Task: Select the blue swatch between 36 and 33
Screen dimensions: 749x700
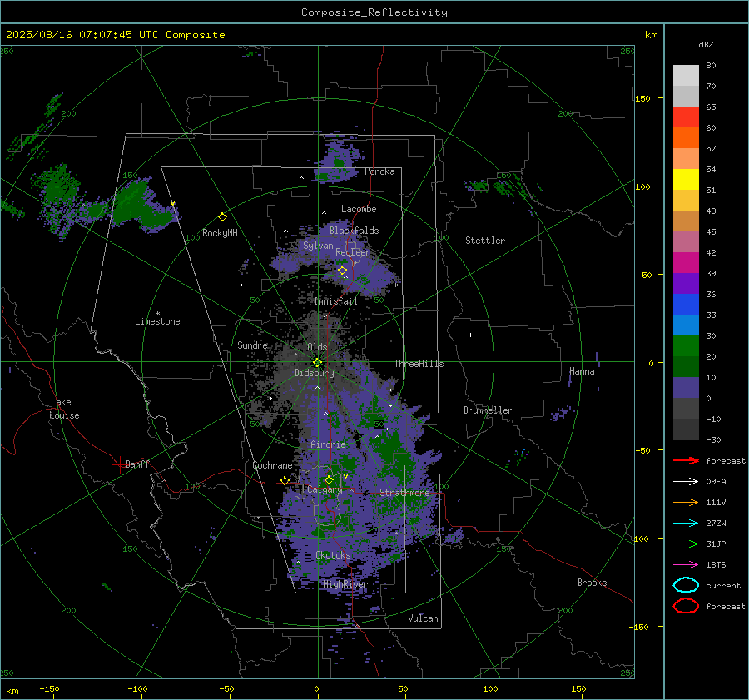Action: (686, 304)
